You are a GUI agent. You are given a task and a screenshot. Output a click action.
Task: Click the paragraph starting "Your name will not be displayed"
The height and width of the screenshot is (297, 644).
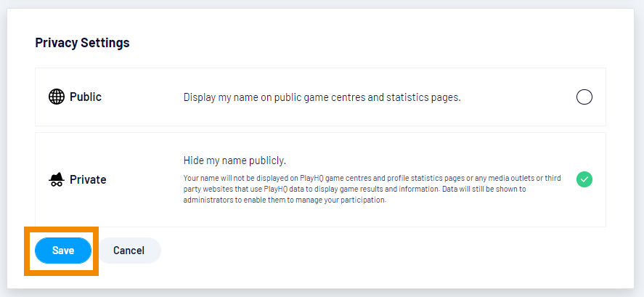pyautogui.click(x=372, y=190)
